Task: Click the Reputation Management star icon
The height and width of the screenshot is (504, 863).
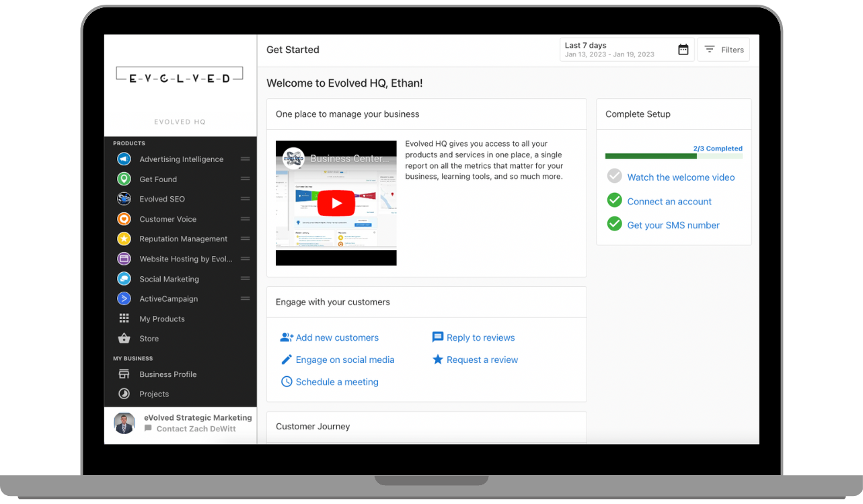Action: pyautogui.click(x=124, y=239)
